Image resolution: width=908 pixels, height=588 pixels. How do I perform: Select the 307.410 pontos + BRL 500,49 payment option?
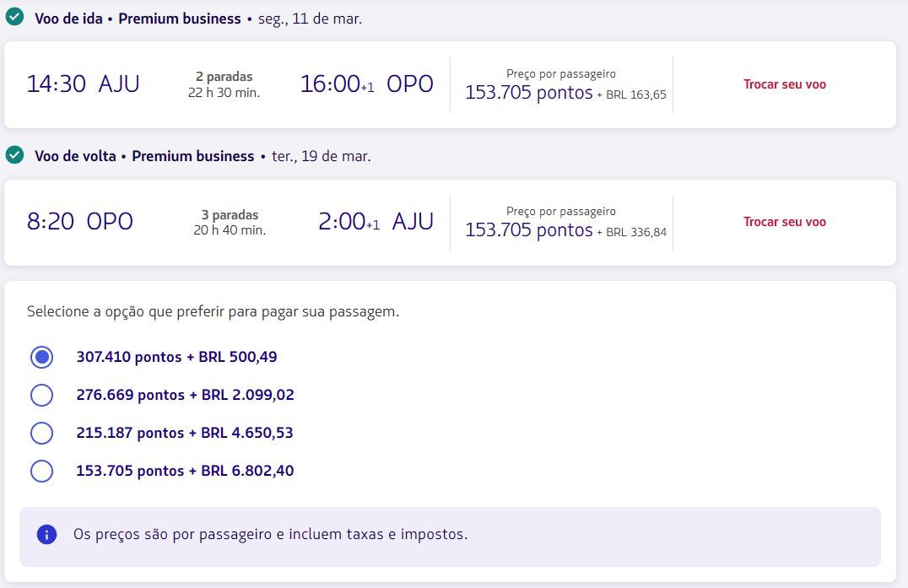41,357
